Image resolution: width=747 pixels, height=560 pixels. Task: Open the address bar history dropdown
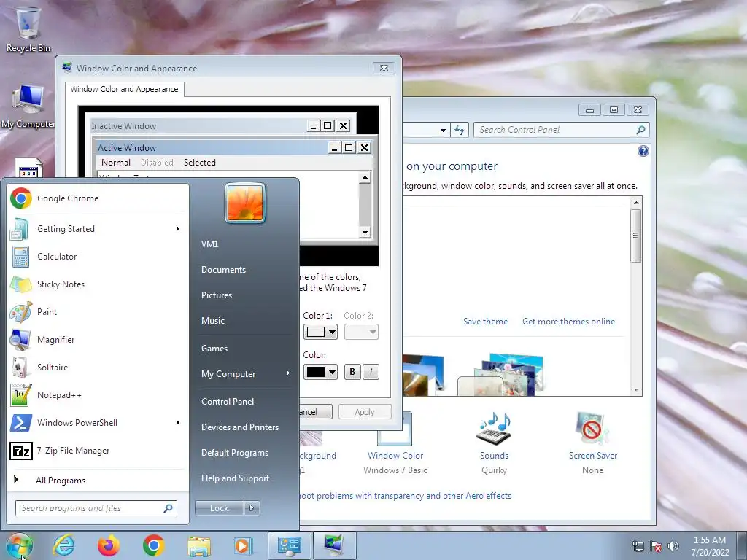pyautogui.click(x=443, y=130)
